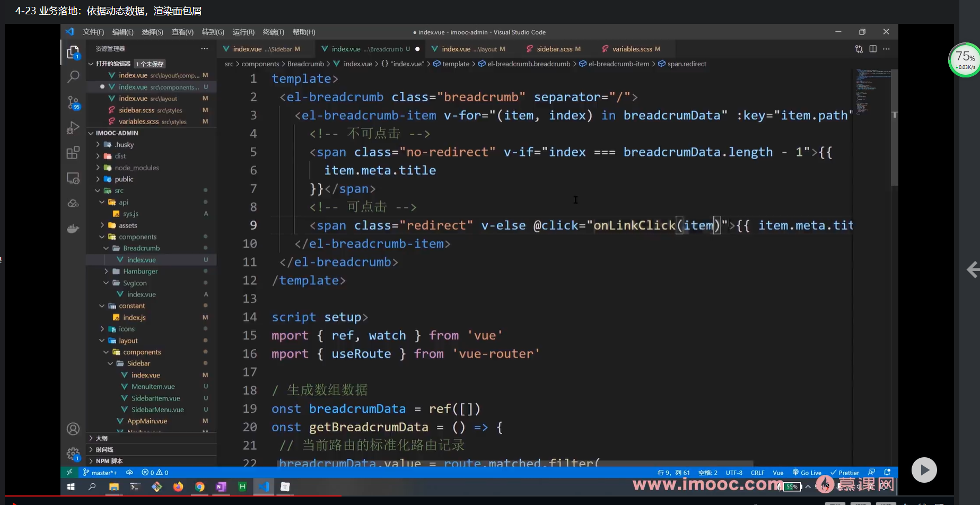This screenshot has height=505, width=980.
Task: Open Chrome from the taskbar
Action: [x=200, y=486]
